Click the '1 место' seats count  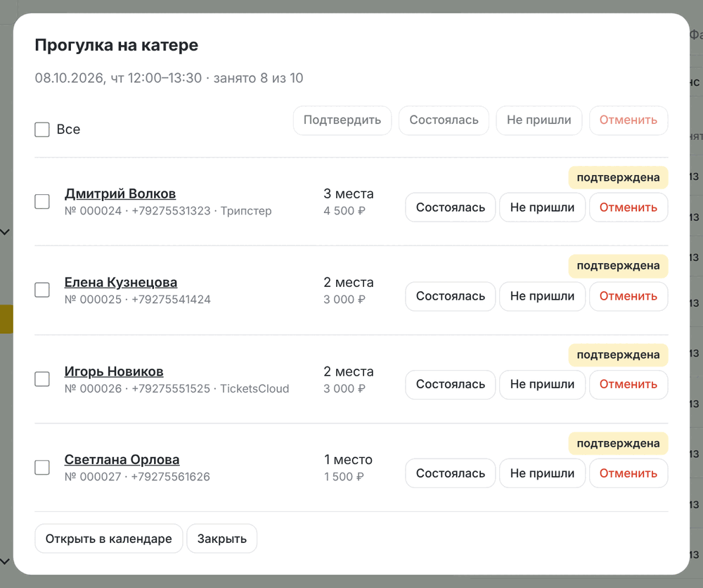click(x=349, y=460)
